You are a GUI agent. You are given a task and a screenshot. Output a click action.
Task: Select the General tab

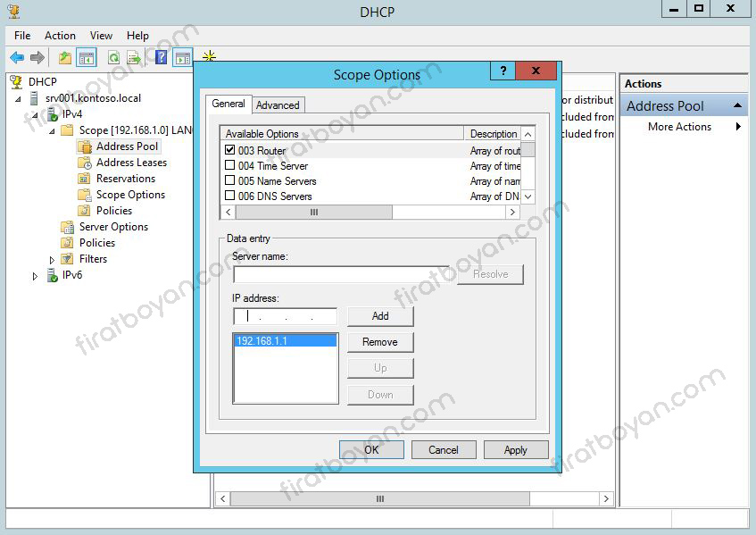tap(228, 104)
